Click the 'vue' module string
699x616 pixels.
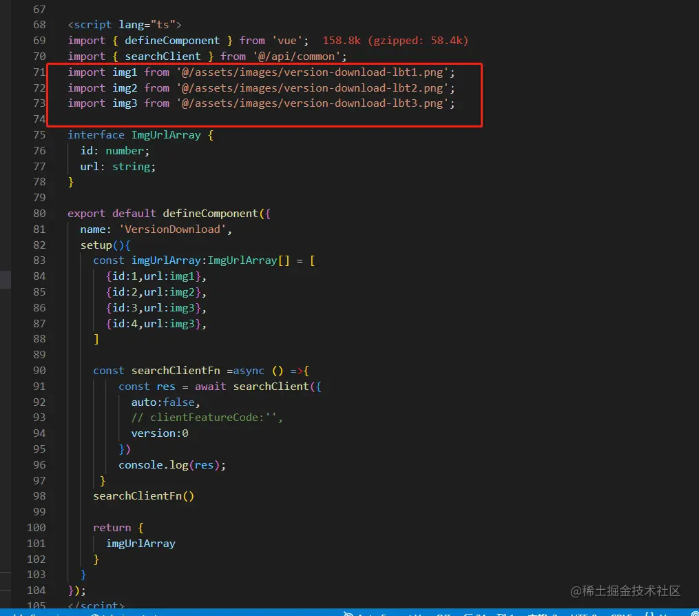click(x=287, y=41)
